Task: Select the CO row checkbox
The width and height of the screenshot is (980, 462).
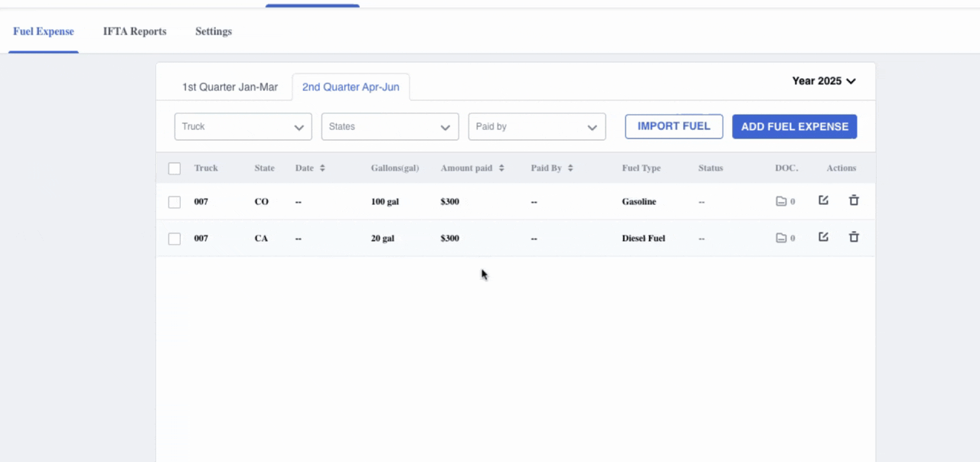Action: tap(175, 202)
